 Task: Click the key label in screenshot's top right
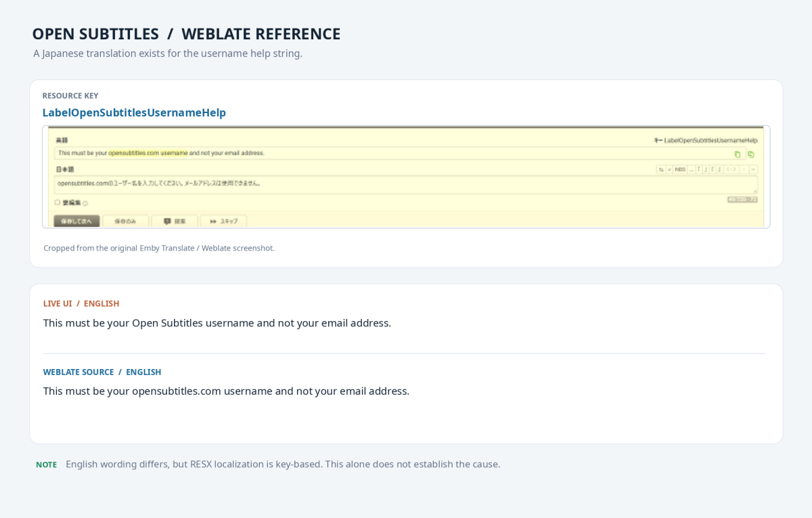point(706,140)
